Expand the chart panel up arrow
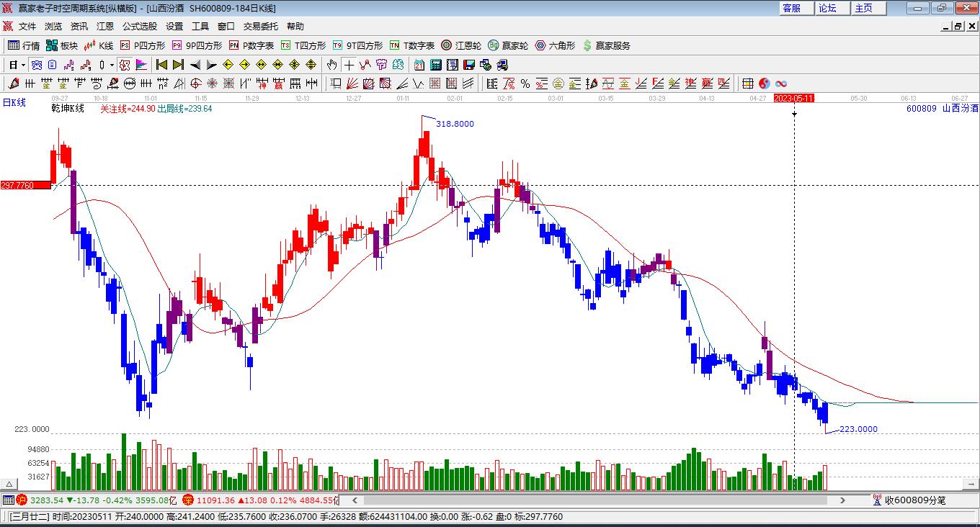Viewport: 980px width, 527px height. coord(10,485)
